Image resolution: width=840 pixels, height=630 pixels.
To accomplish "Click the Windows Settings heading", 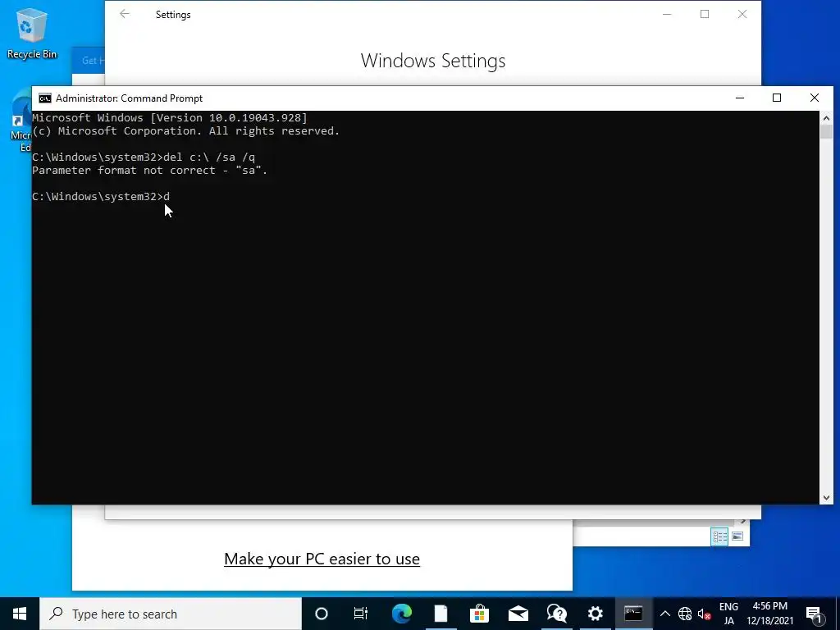I will pos(433,61).
